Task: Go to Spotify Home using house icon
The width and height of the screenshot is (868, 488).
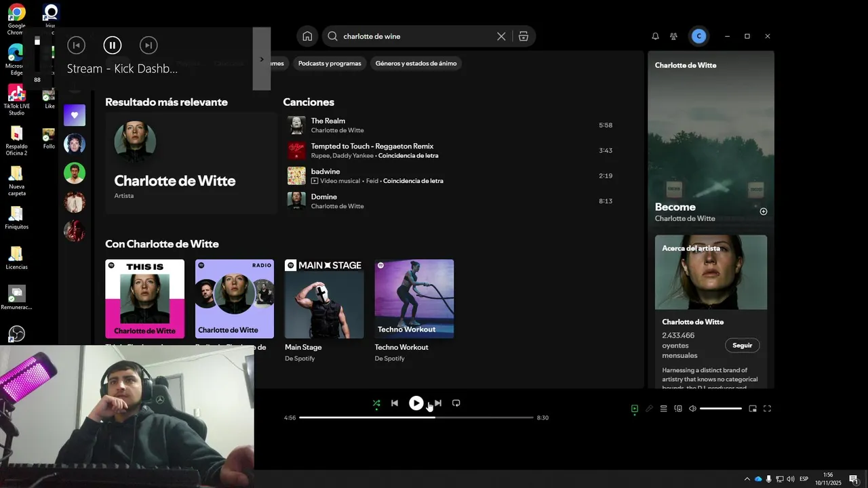Action: pyautogui.click(x=307, y=37)
